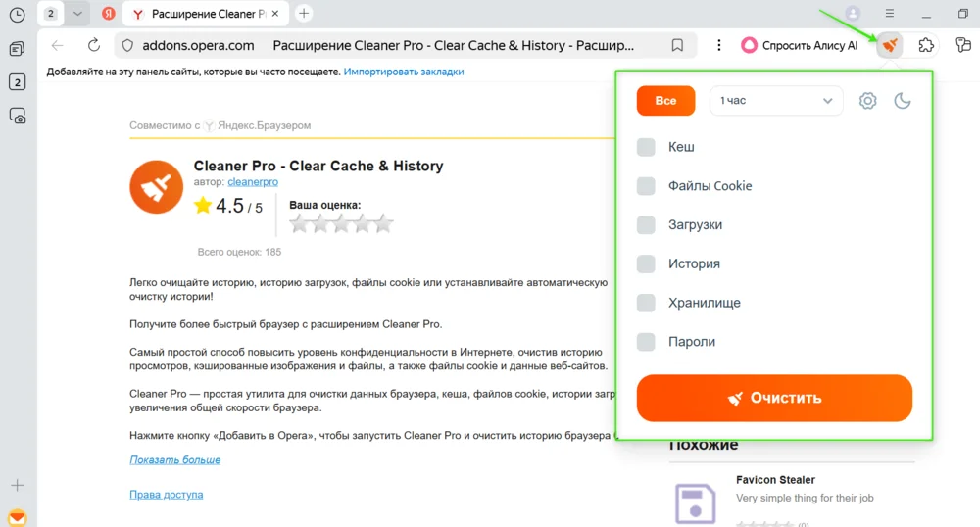Click the Yandex home icon tab
Image resolution: width=980 pixels, height=527 pixels.
tap(109, 13)
